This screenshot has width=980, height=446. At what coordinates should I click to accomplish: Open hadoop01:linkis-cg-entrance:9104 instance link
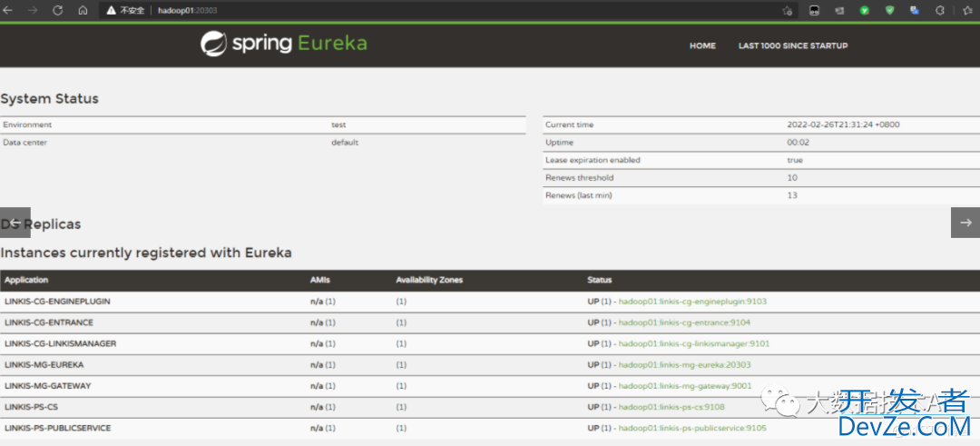tap(684, 322)
